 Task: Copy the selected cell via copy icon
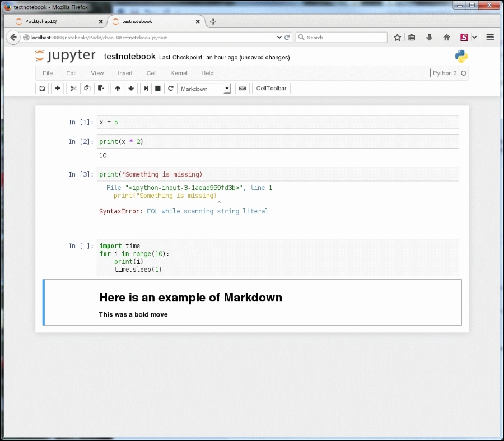click(87, 88)
